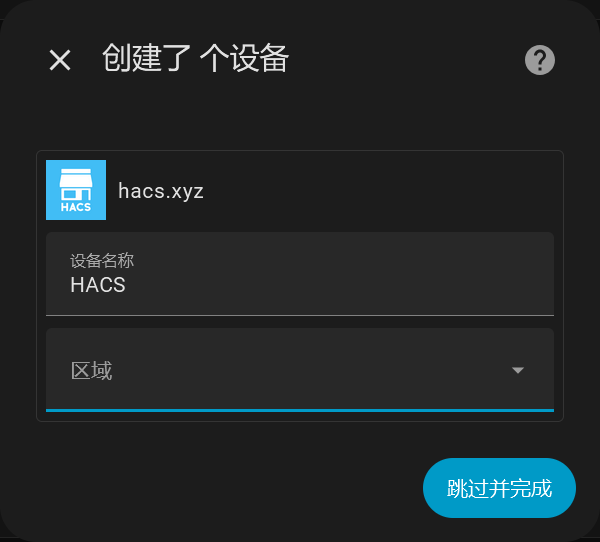Click the 设备名称 field label
Image resolution: width=600 pixels, height=542 pixels.
[x=102, y=261]
